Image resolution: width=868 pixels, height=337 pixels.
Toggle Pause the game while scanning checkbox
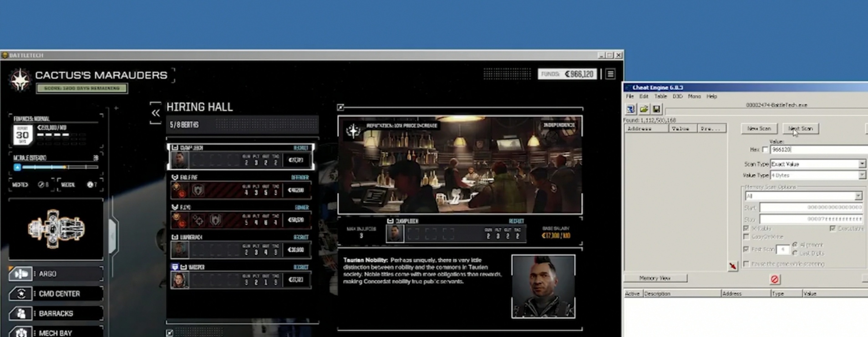point(746,264)
